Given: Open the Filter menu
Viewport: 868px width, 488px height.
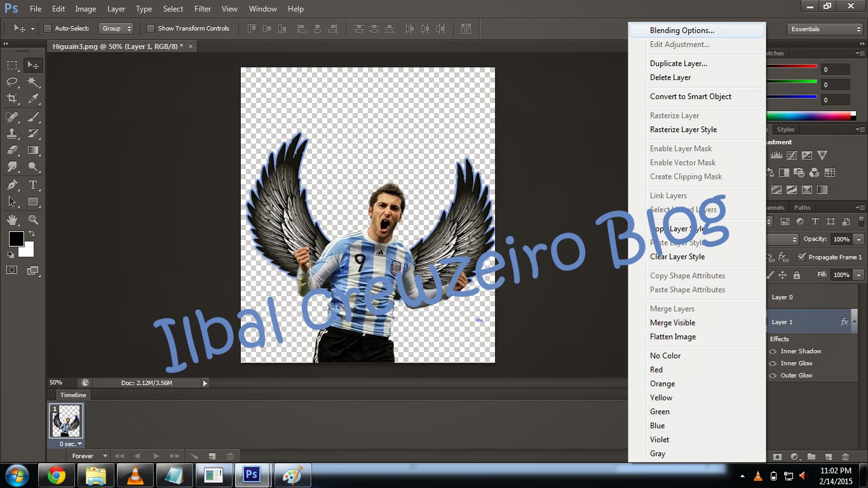Looking at the screenshot, I should pos(203,9).
